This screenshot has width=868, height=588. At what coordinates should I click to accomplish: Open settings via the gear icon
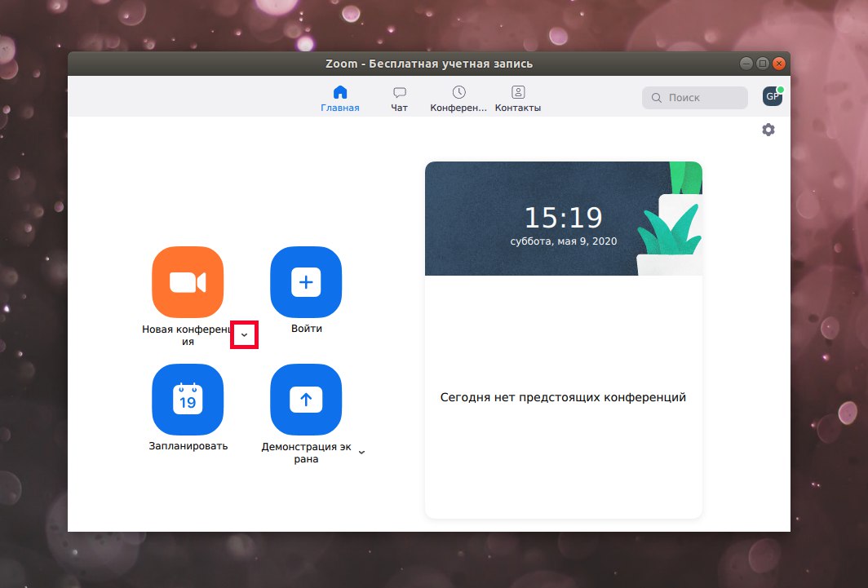[768, 130]
